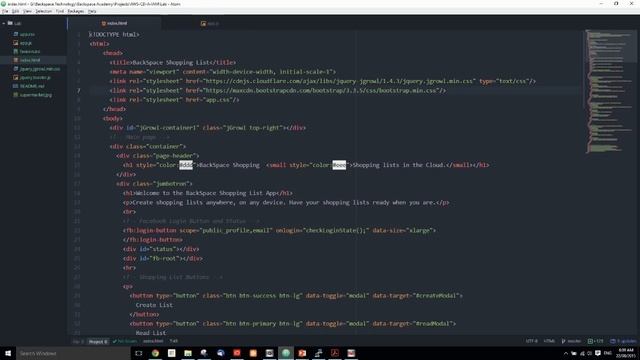
Task: Open the Packages menu
Action: 76,11
